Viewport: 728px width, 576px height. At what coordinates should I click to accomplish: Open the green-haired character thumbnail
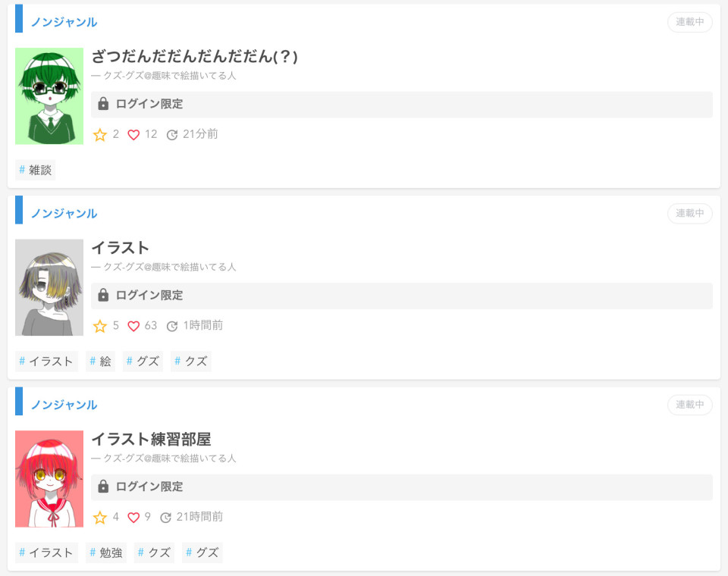(49, 96)
